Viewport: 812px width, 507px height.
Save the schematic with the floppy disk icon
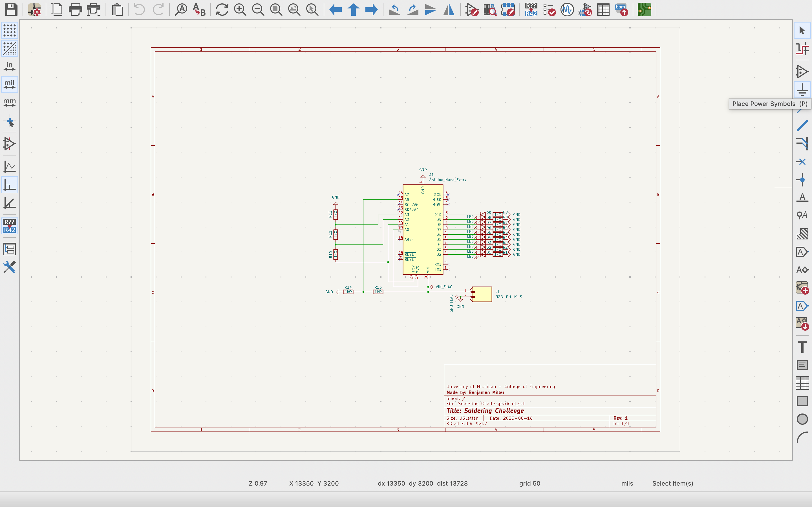point(11,10)
